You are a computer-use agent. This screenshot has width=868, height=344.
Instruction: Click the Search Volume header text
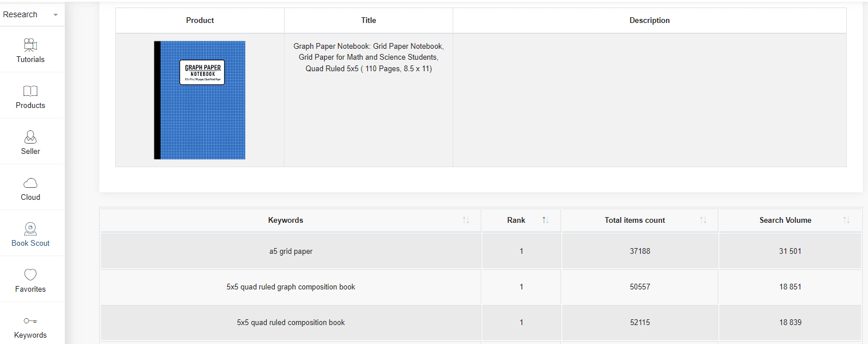[x=785, y=220]
